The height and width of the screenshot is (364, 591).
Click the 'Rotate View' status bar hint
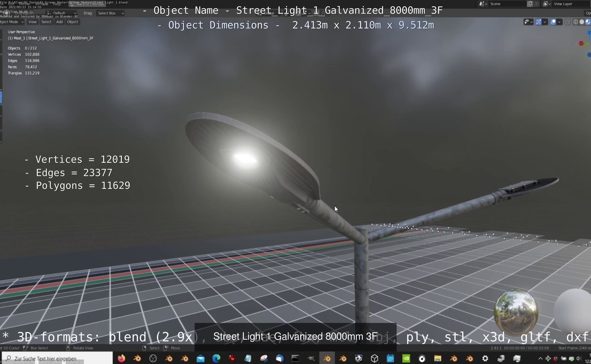tap(83, 348)
